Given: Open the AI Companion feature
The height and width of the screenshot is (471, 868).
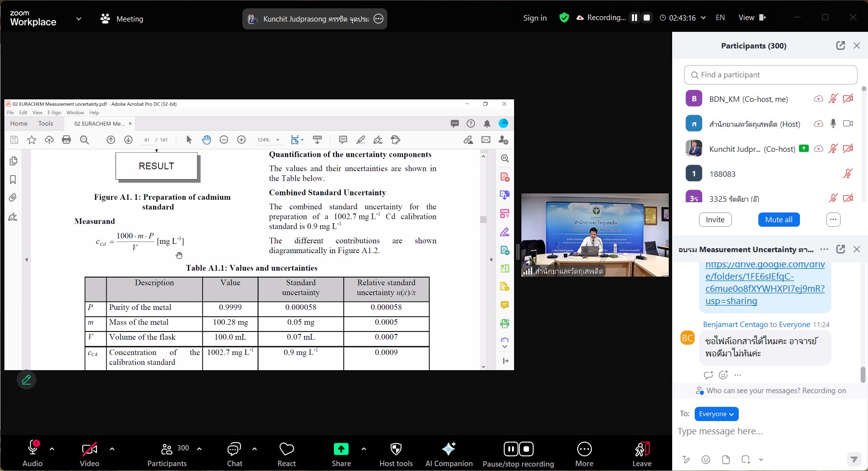Looking at the screenshot, I should click(448, 454).
